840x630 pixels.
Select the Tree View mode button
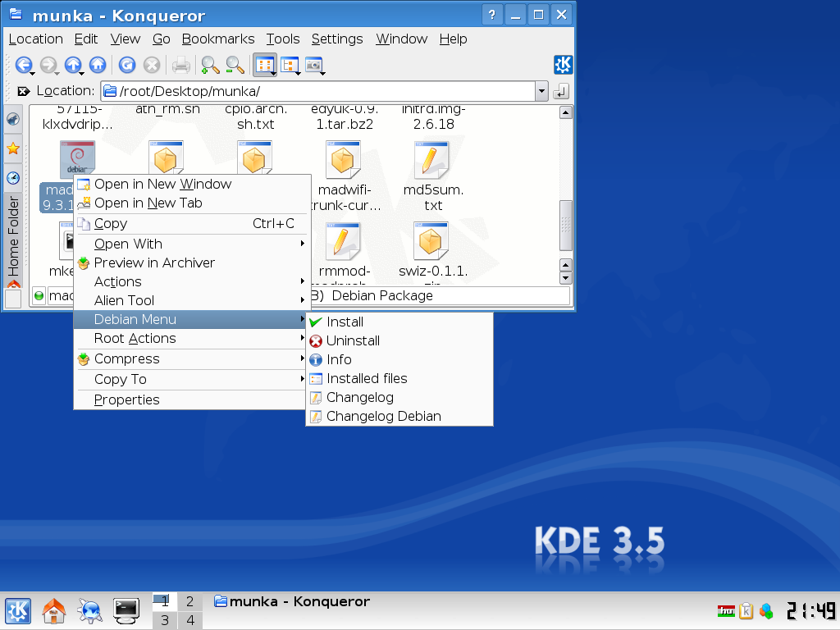click(289, 66)
